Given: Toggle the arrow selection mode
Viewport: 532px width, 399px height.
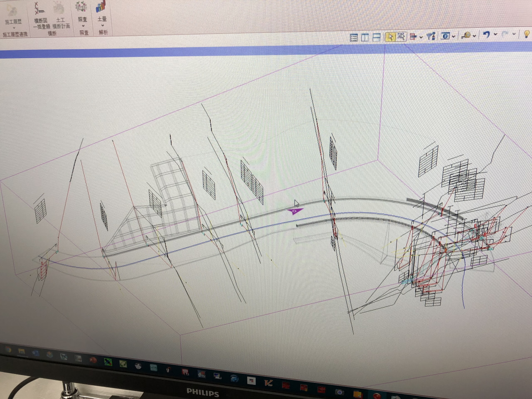Looking at the screenshot, I should (391, 37).
